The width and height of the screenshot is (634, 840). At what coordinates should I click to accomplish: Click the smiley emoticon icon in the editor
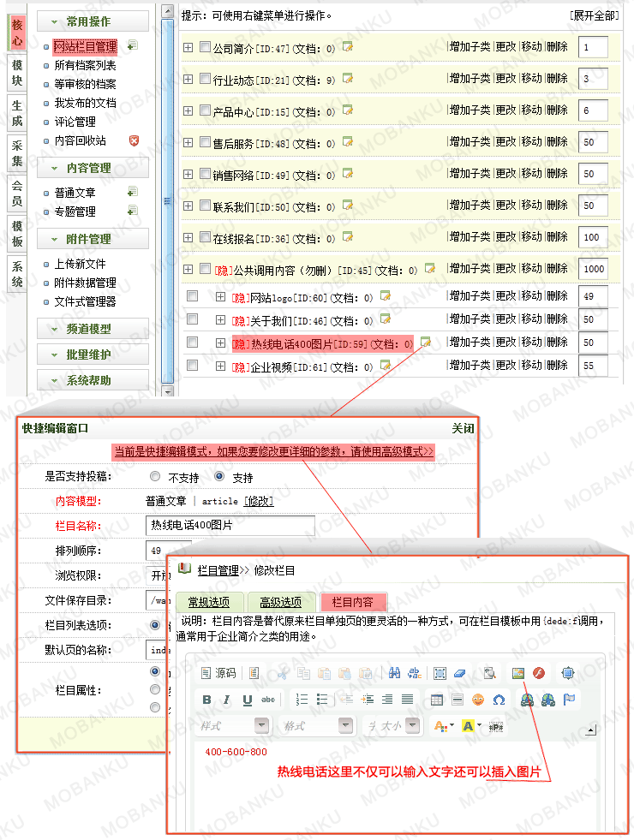click(x=477, y=700)
